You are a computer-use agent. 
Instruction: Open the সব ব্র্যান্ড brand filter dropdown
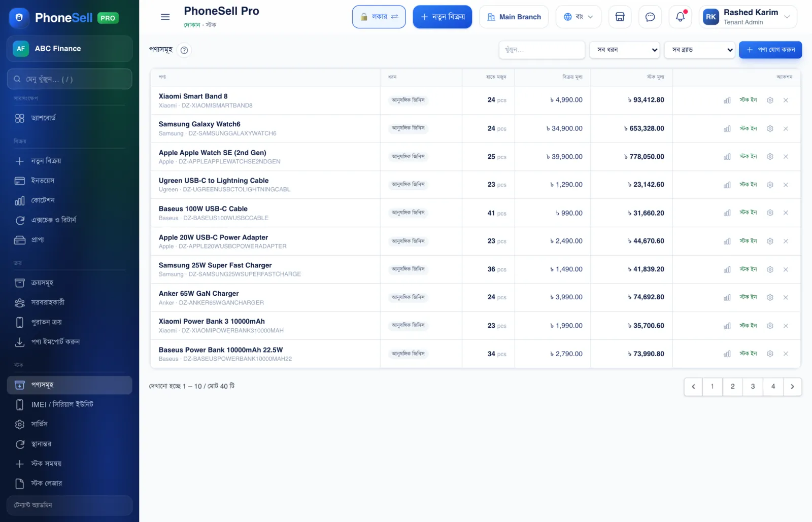(x=699, y=50)
